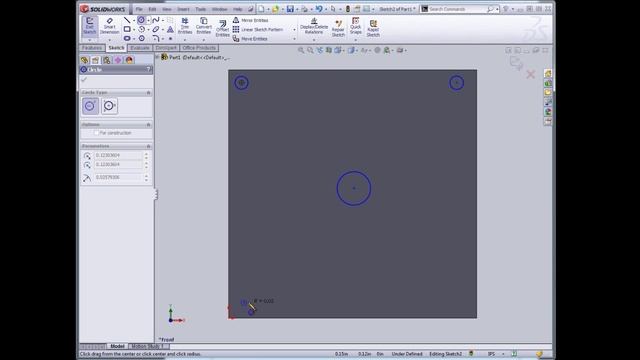Image resolution: width=640 pixels, height=360 pixels.
Task: Open the Quick Snaps dropdown arrow
Action: click(356, 40)
